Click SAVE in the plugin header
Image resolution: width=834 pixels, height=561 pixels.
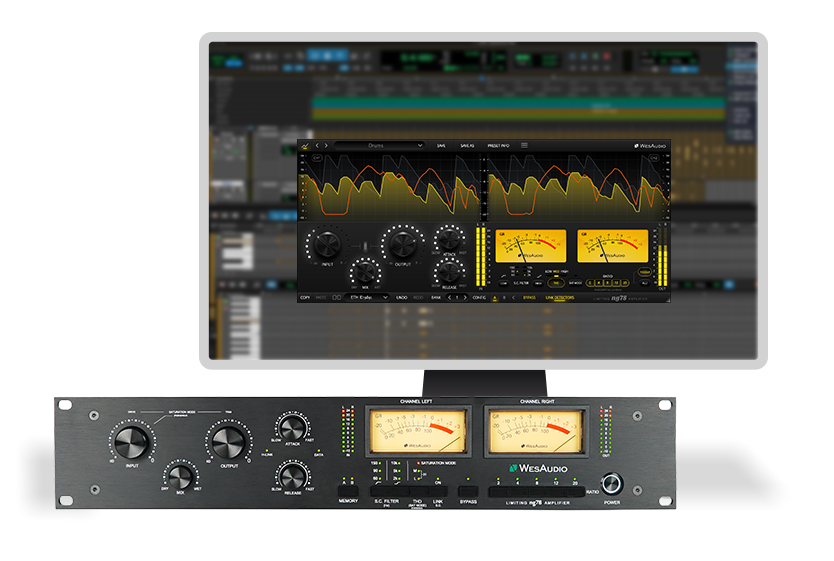pyautogui.click(x=441, y=145)
